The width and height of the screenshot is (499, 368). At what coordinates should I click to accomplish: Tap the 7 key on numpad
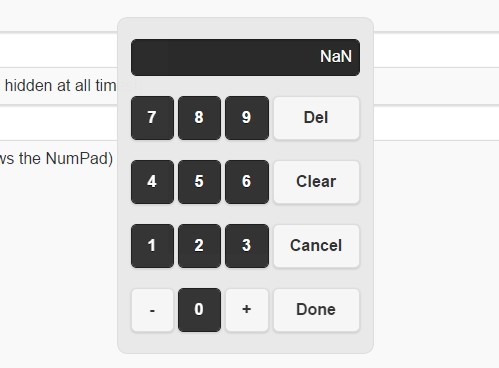point(152,118)
